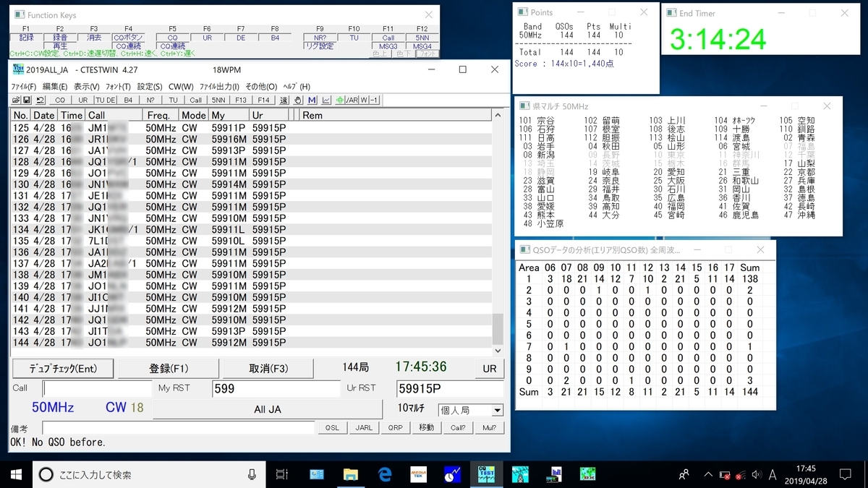Toggle the blue M icon in toolbar

tap(312, 100)
